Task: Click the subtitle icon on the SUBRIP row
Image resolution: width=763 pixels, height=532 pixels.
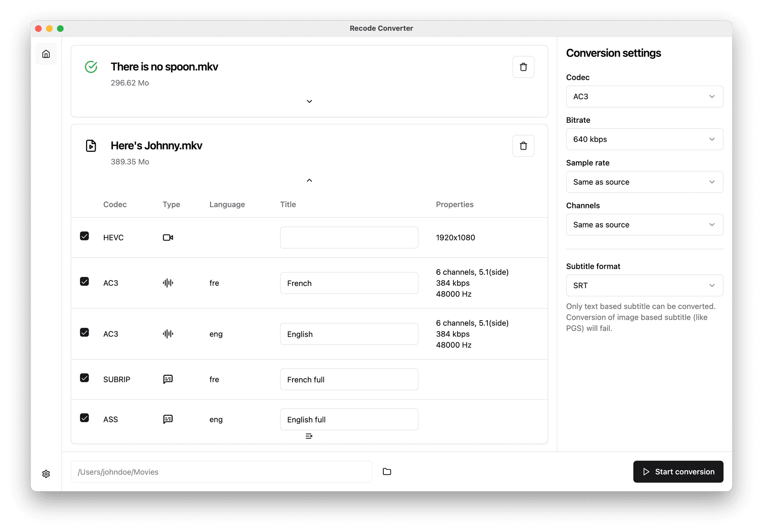Action: (x=168, y=379)
